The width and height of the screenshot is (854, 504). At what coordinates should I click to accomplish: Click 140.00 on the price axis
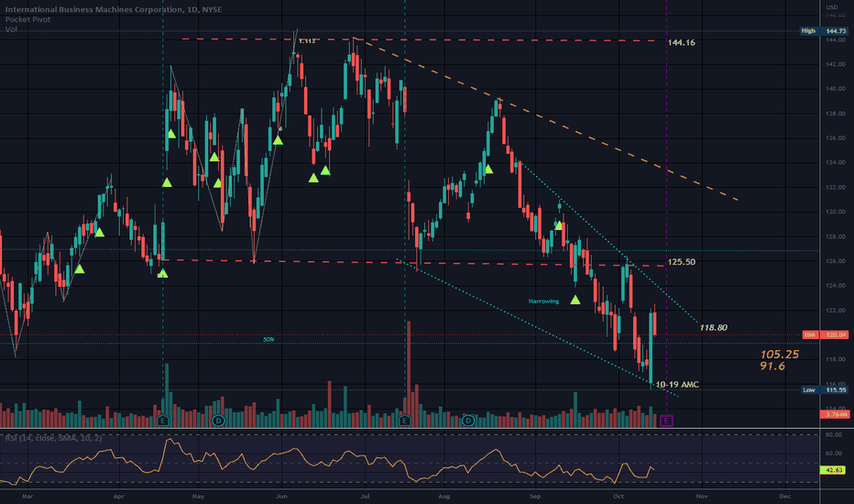pyautogui.click(x=835, y=89)
